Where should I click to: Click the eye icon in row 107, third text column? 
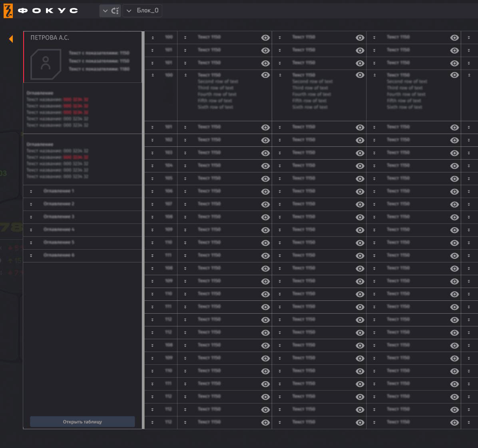454,204
